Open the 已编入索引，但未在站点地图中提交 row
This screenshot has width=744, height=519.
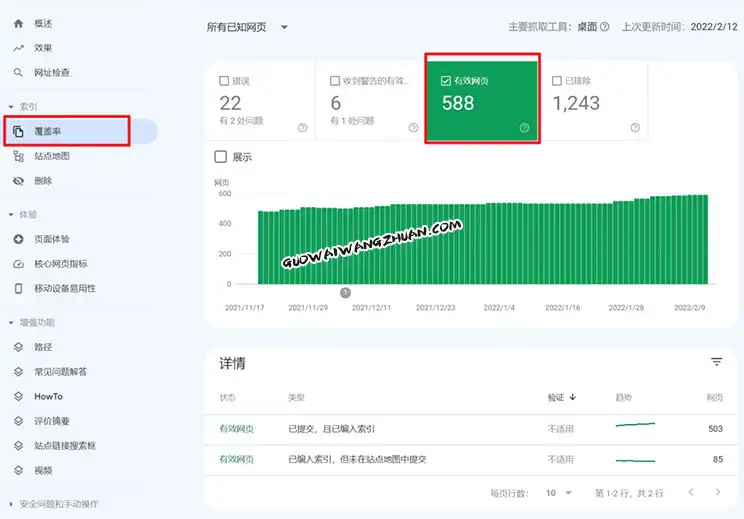click(x=470, y=459)
